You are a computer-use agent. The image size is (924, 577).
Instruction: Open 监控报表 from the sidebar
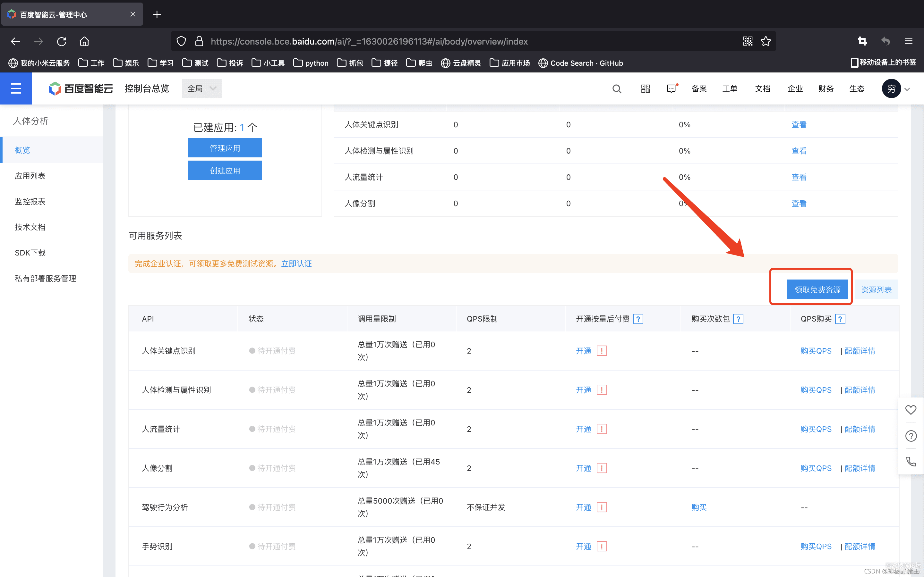pyautogui.click(x=30, y=201)
